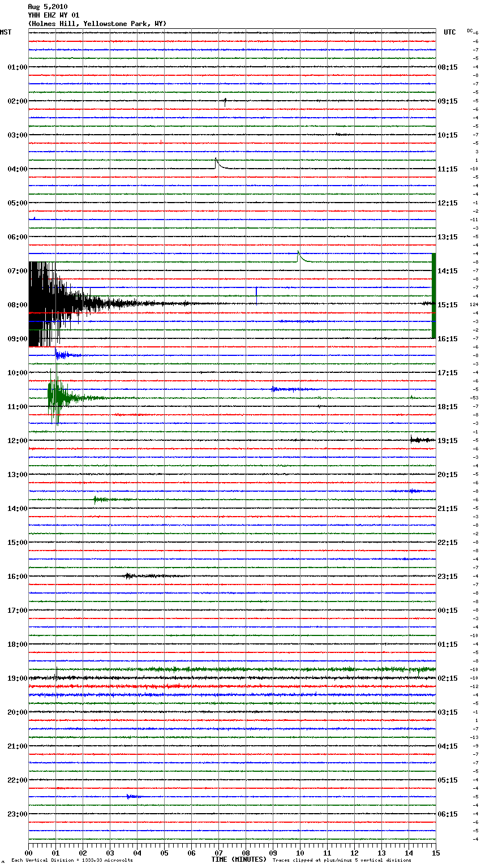Click the clipped green bar at right edge

pyautogui.click(x=433, y=295)
